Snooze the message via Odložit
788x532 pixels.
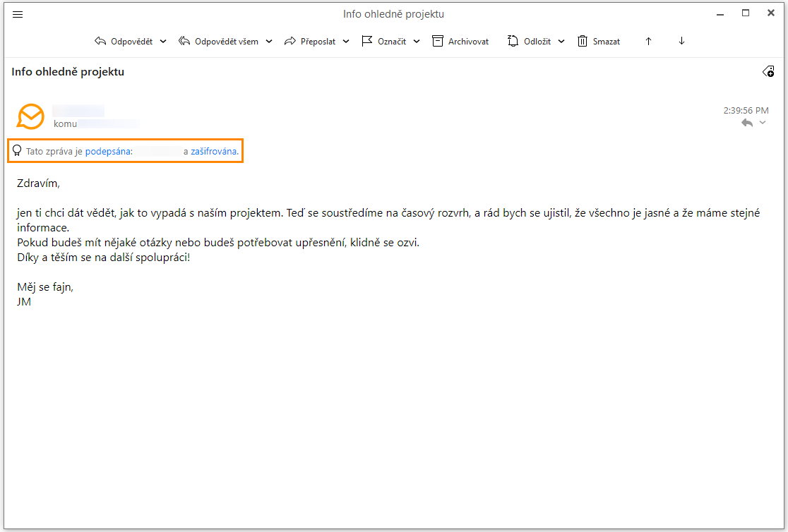[x=530, y=42]
